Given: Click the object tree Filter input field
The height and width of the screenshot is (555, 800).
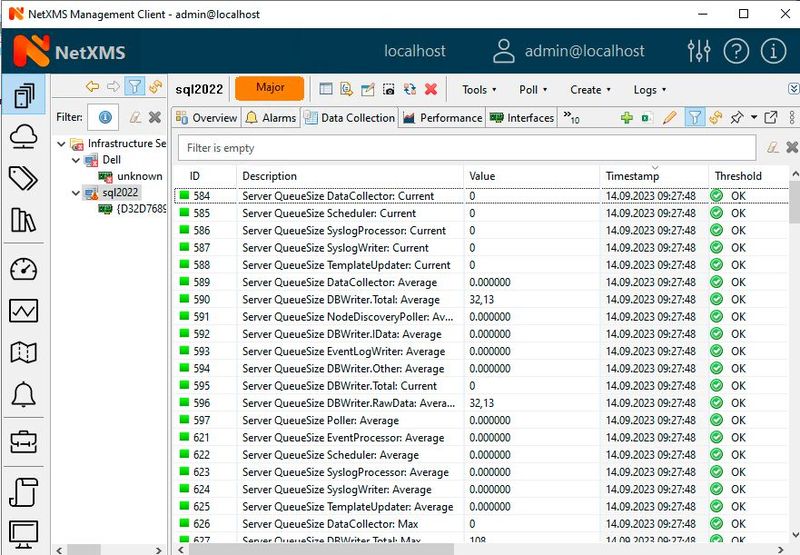Looking at the screenshot, I should (104, 118).
